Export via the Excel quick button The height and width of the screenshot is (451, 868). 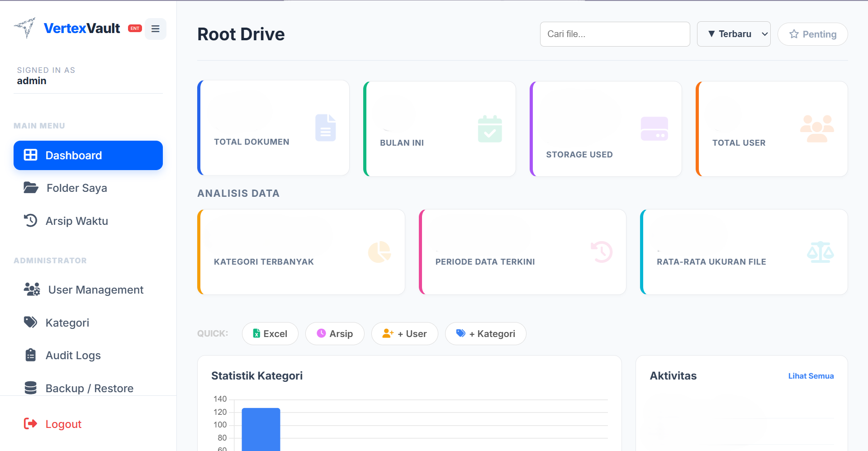click(x=270, y=334)
